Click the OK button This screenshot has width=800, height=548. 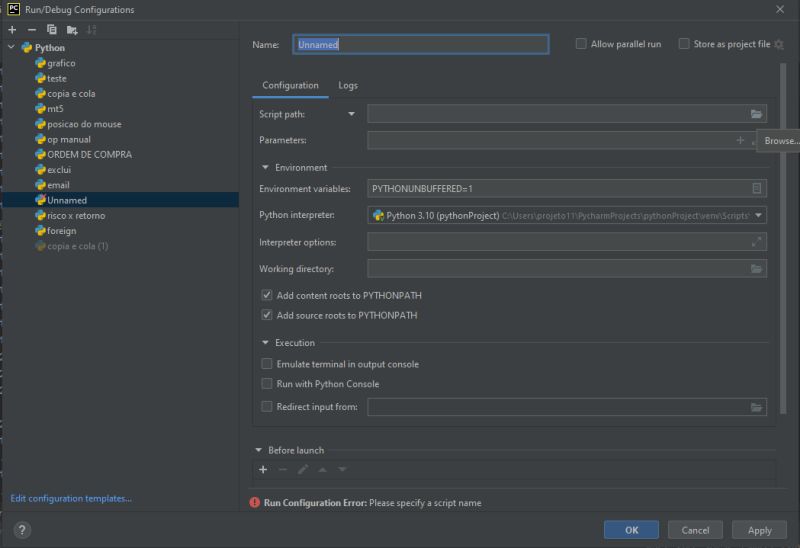click(631, 530)
